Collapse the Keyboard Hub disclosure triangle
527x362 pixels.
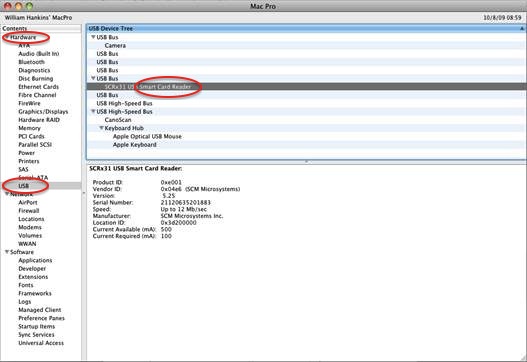click(x=101, y=128)
